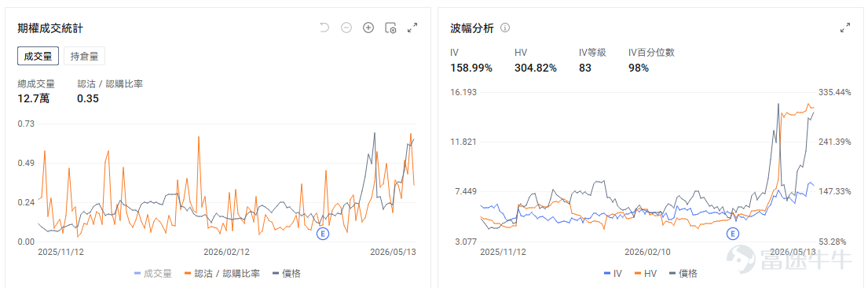Click the E earnings marker on options chart
The image size is (868, 288).
[323, 234]
